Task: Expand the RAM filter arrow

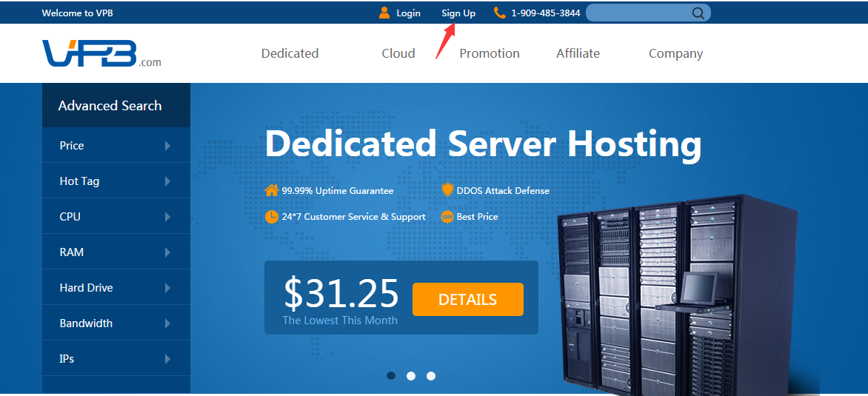Action: 167,252
